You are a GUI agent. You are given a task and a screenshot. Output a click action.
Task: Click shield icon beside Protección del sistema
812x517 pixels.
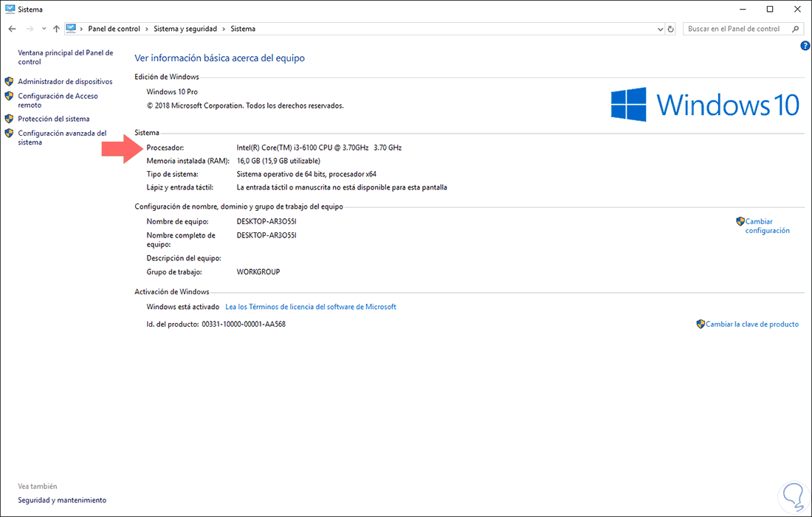[9, 119]
